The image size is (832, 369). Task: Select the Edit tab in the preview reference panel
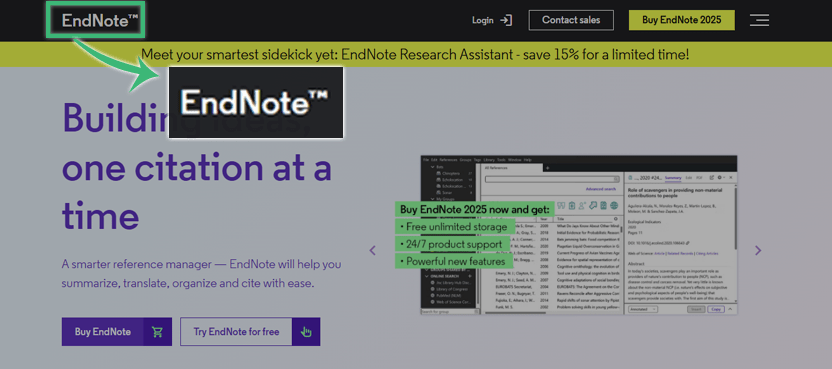tap(689, 178)
